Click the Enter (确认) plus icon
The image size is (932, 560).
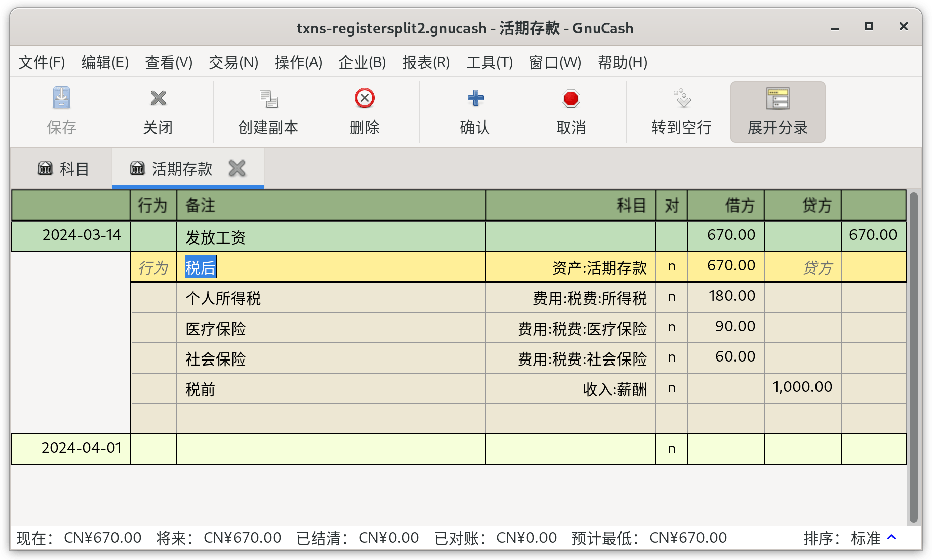475,99
